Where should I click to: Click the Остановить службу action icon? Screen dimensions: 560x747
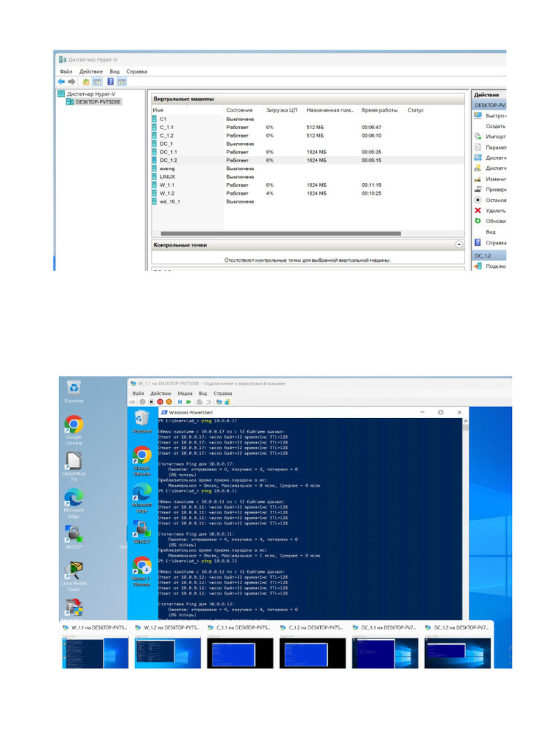(478, 200)
